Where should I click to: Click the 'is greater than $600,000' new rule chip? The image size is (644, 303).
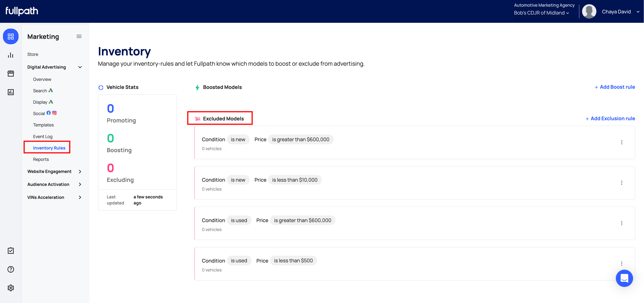click(x=300, y=139)
